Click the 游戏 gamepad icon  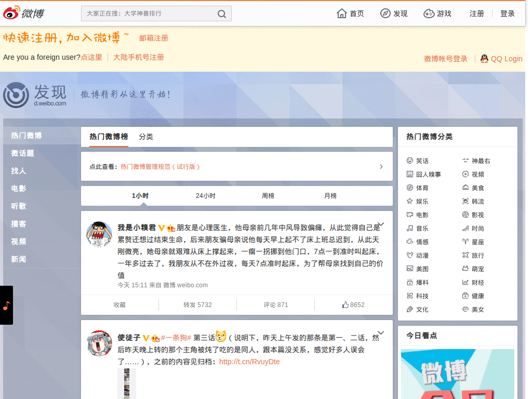pyautogui.click(x=429, y=14)
